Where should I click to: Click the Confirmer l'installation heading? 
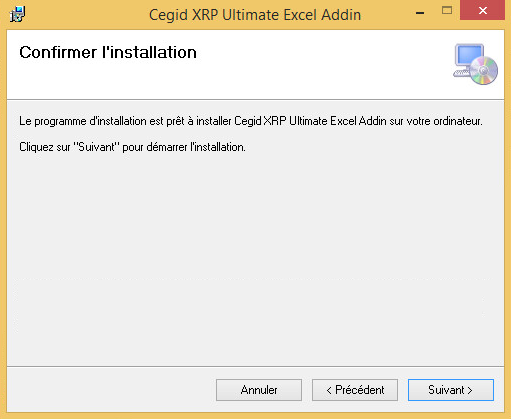[108, 52]
